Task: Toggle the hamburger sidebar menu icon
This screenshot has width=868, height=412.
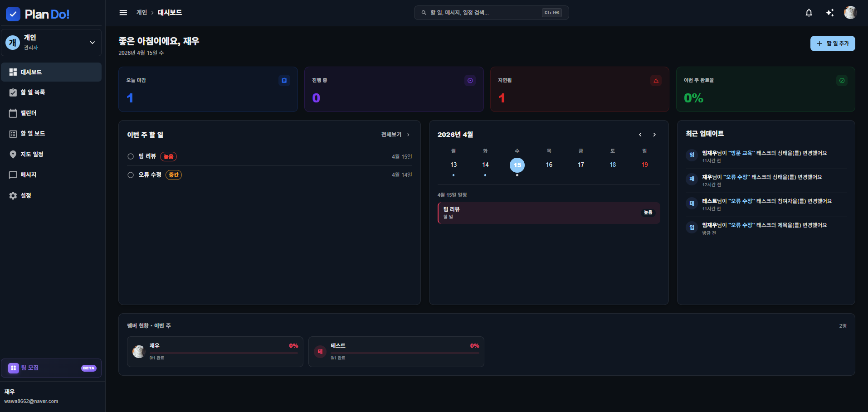Action: [123, 13]
